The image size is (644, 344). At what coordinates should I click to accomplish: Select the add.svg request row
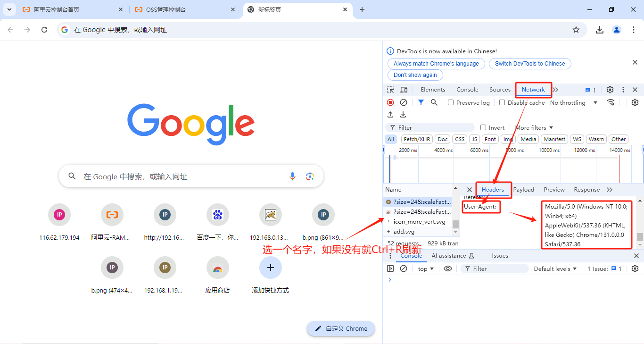418,232
